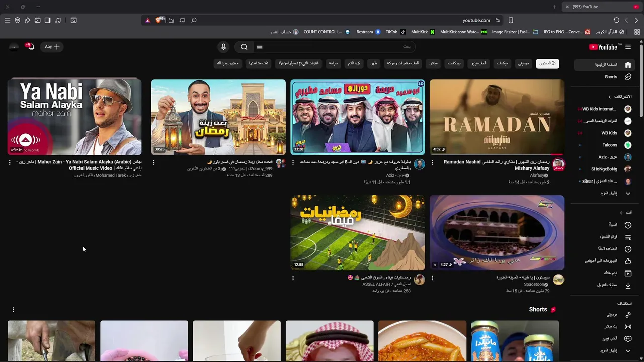The height and width of the screenshot is (362, 644).
Task: Click the magnifier search button
Action: (244, 47)
